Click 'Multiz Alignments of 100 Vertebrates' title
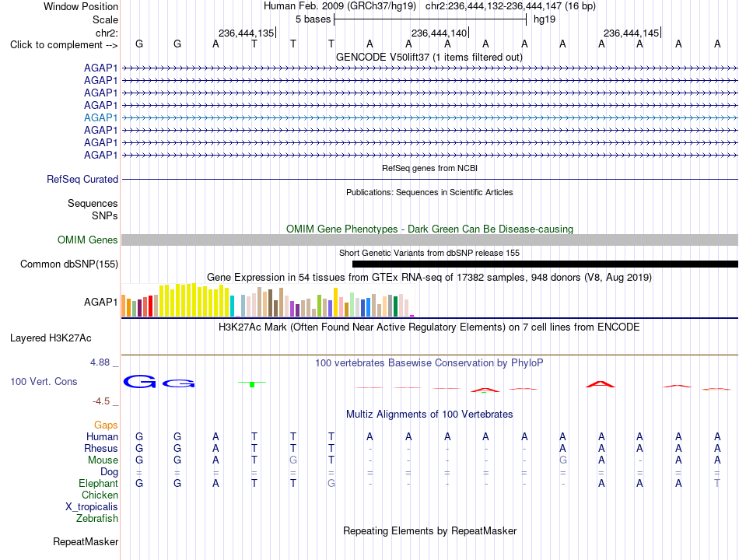 tap(429, 414)
